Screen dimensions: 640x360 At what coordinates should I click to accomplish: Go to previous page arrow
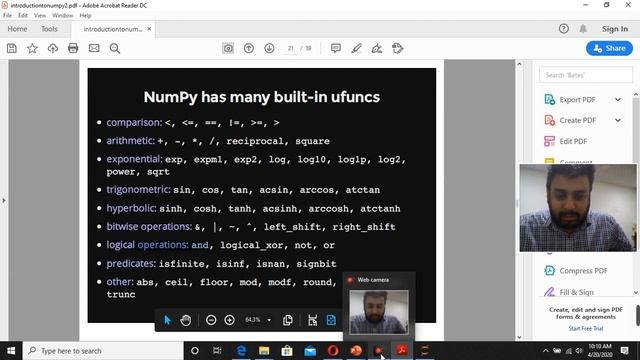[x=249, y=48]
